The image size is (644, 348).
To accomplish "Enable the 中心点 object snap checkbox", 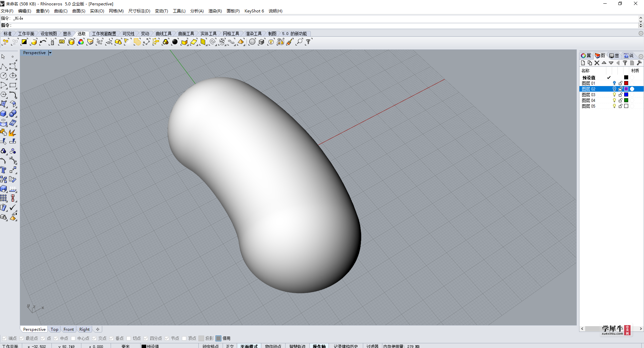I will click(73, 338).
